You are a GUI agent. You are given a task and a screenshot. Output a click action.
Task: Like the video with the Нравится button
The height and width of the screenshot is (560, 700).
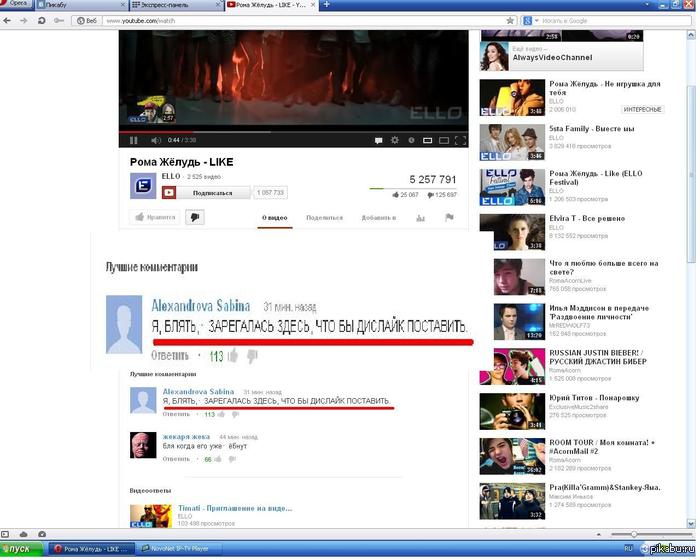(x=155, y=217)
